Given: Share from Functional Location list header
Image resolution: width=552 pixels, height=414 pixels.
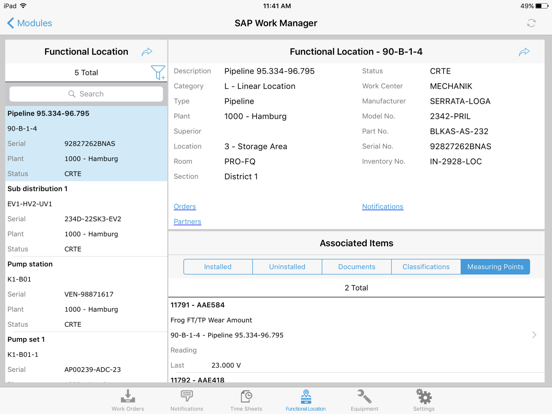Looking at the screenshot, I should (x=147, y=52).
